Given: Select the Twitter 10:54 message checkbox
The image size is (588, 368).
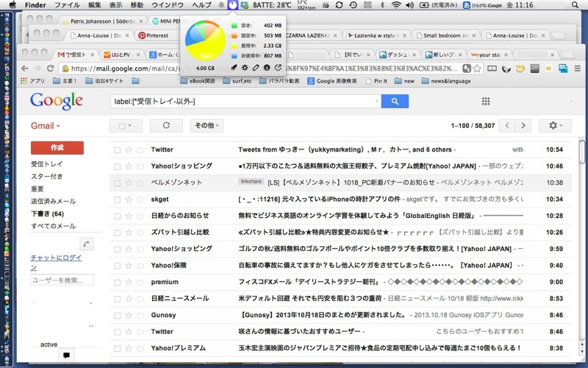Looking at the screenshot, I should (x=118, y=150).
